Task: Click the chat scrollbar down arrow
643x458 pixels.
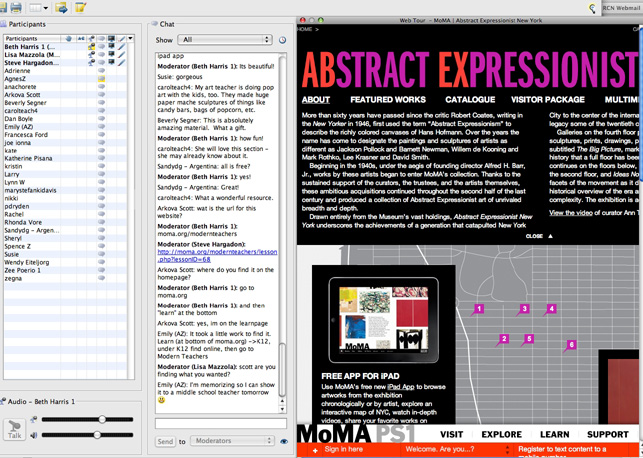Action: tap(282, 409)
